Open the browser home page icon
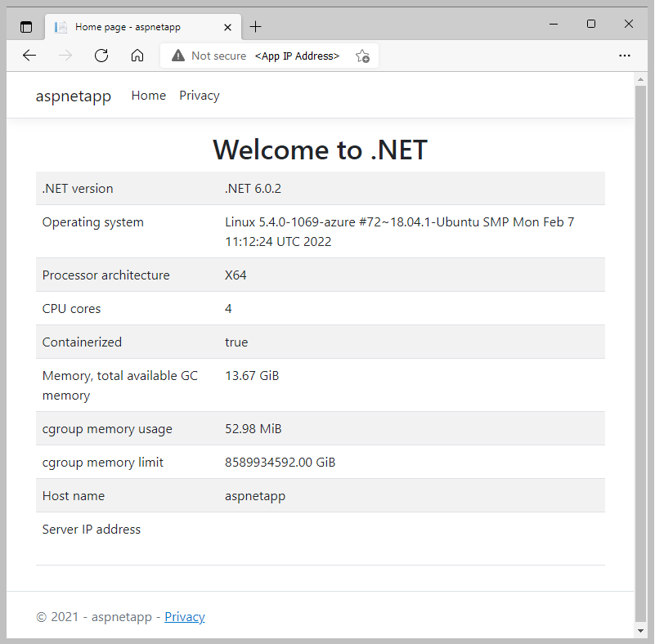The width and height of the screenshot is (655, 644). (x=137, y=56)
